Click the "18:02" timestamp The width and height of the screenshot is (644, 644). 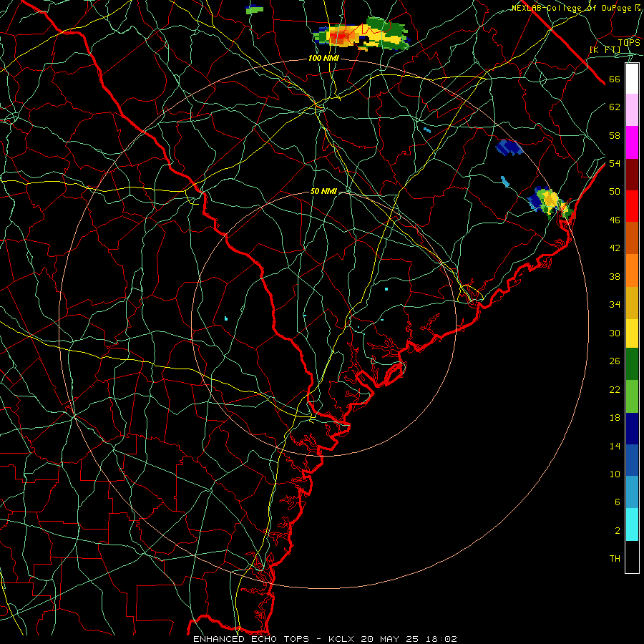440,639
